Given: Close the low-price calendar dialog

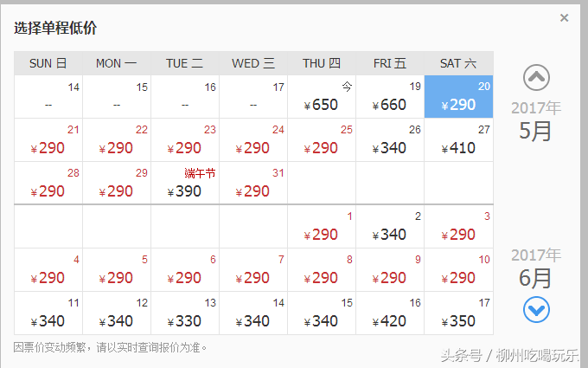Looking at the screenshot, I should [x=564, y=17].
